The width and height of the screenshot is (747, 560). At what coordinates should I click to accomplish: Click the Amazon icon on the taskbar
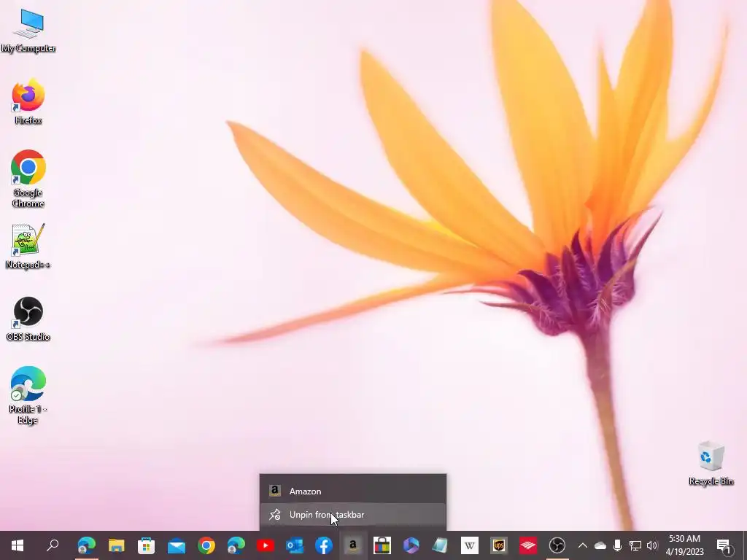353,545
